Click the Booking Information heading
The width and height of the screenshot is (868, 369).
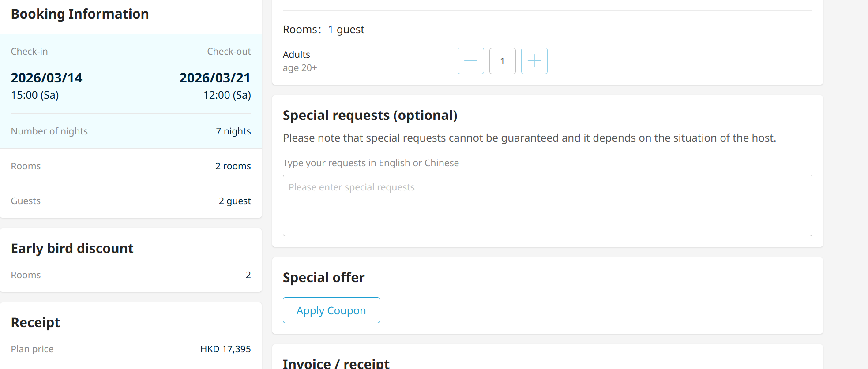click(x=80, y=14)
